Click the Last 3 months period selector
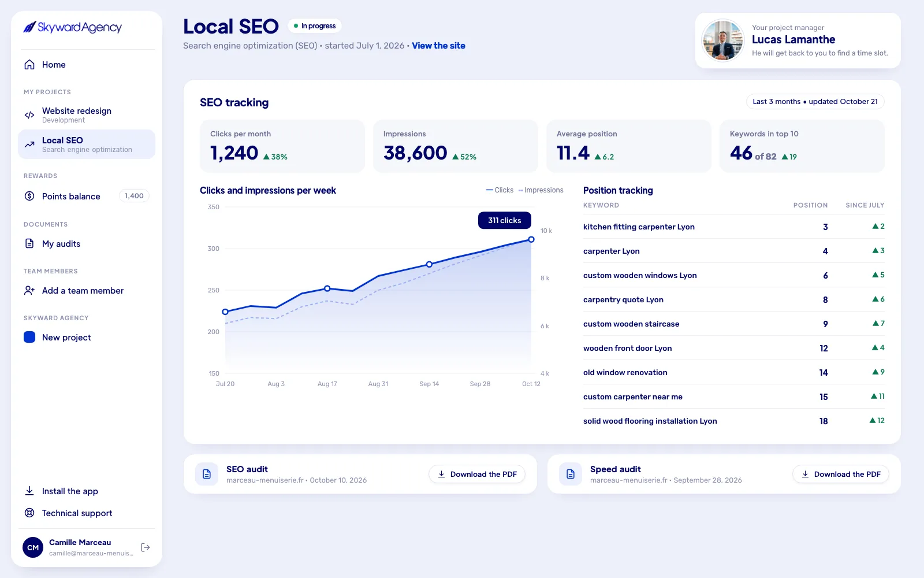 pos(815,101)
